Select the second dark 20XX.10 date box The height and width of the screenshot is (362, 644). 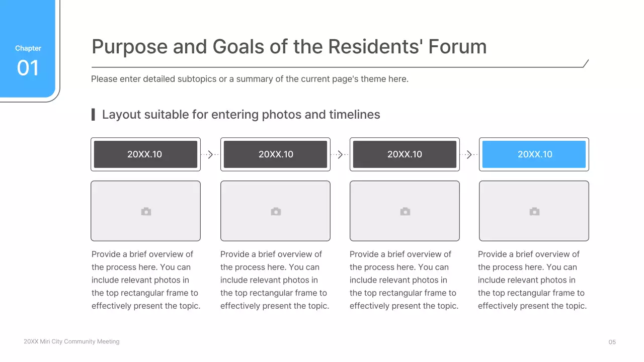[x=275, y=154]
